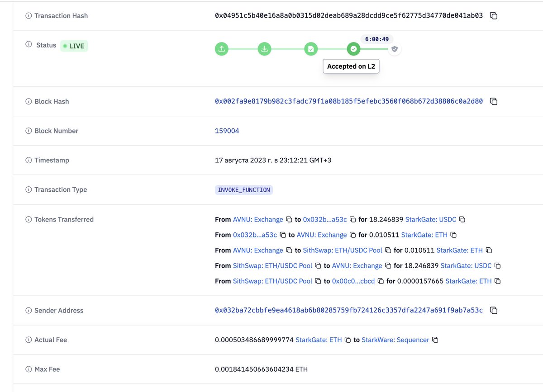The height and width of the screenshot is (392, 543).
Task: Copy StarkWare: Sequencer address
Action: coord(435,340)
